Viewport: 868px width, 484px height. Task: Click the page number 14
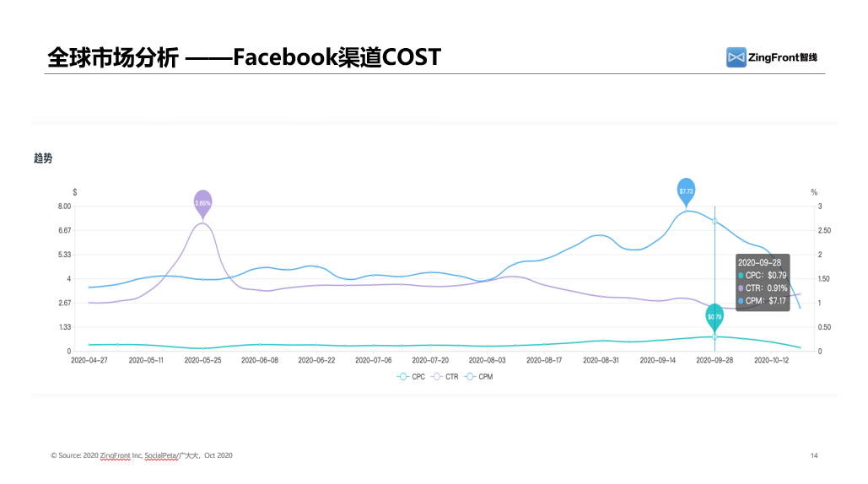(813, 455)
